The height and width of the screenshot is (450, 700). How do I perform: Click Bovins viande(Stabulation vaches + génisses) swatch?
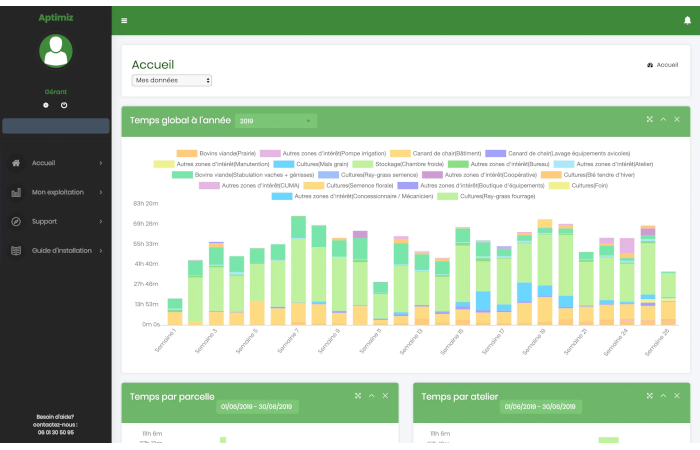182,175
